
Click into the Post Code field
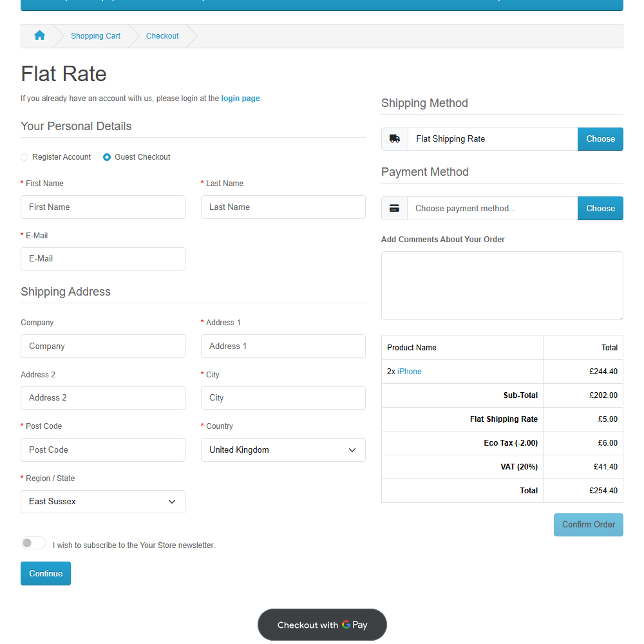tap(102, 450)
